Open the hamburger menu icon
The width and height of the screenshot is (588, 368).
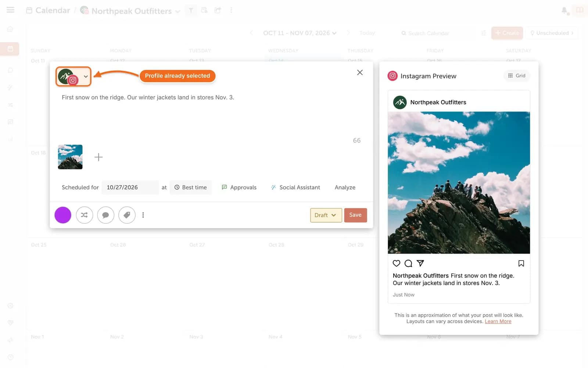point(10,10)
